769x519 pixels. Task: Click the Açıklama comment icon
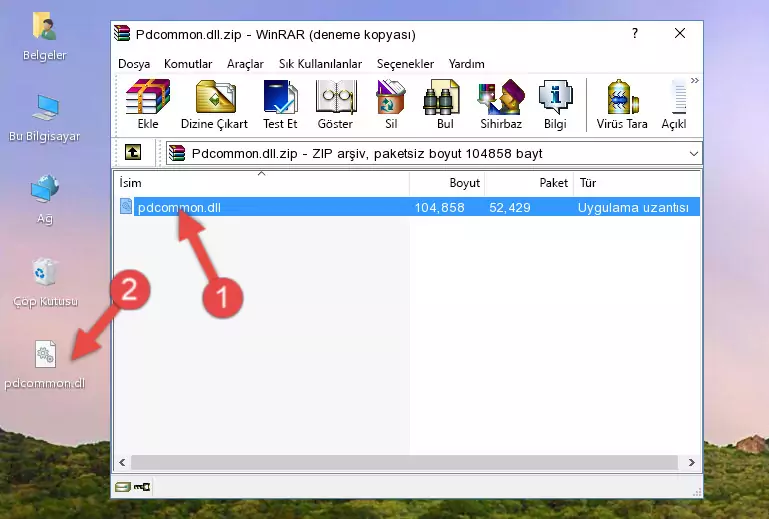pos(674,104)
